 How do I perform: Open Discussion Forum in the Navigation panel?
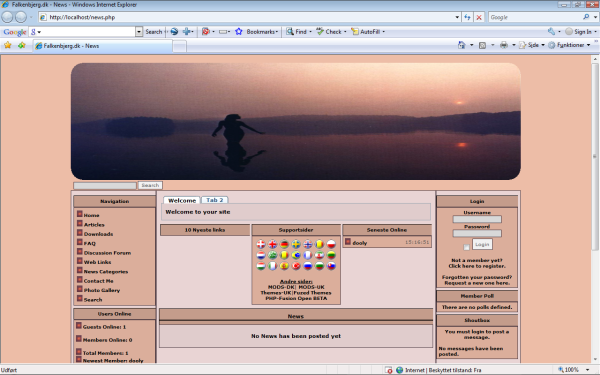[107, 253]
